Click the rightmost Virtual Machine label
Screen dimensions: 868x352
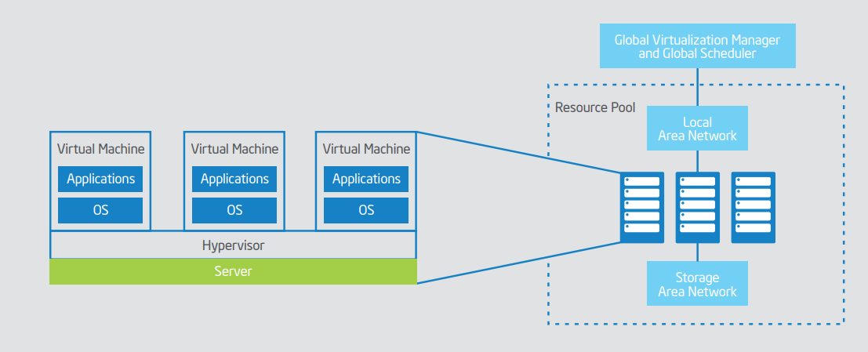pos(366,149)
